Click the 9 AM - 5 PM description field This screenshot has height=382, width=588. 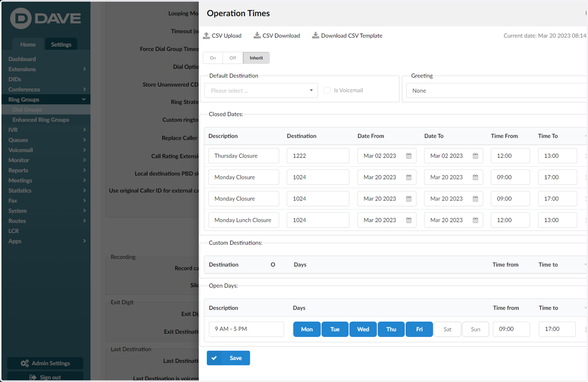tap(246, 329)
